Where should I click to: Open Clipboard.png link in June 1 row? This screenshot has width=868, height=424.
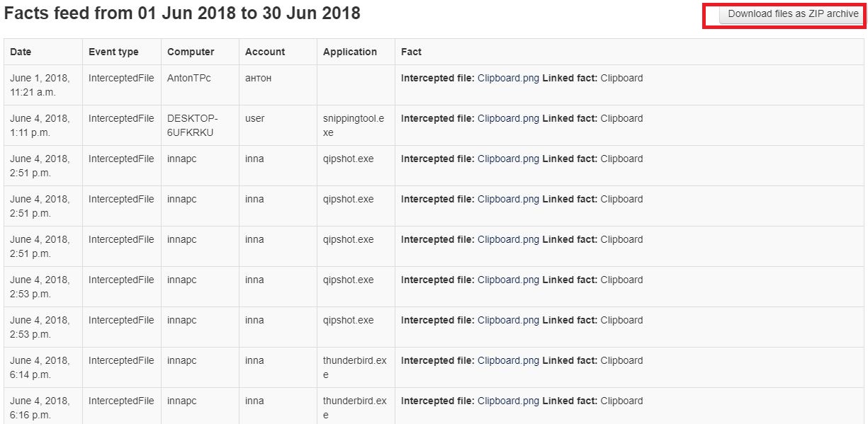tap(508, 79)
